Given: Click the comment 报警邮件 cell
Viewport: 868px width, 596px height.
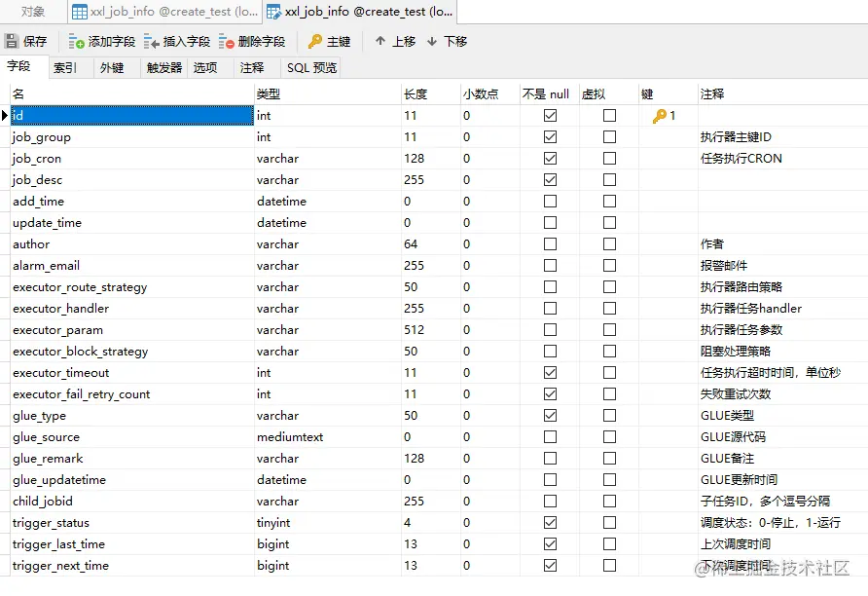Looking at the screenshot, I should (782, 265).
